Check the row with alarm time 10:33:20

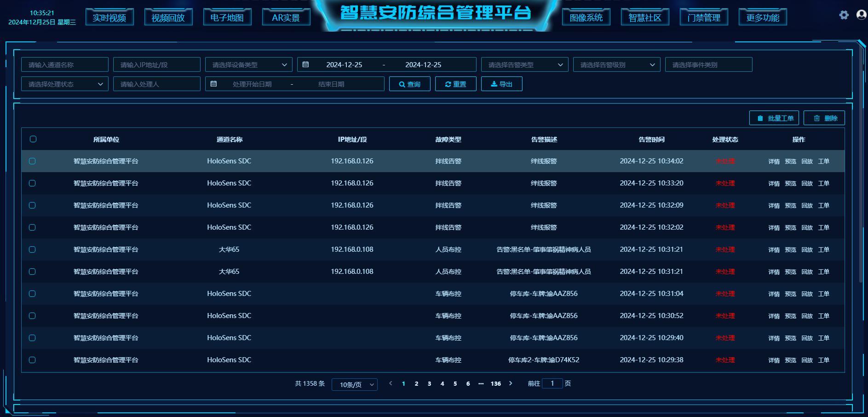tap(32, 183)
